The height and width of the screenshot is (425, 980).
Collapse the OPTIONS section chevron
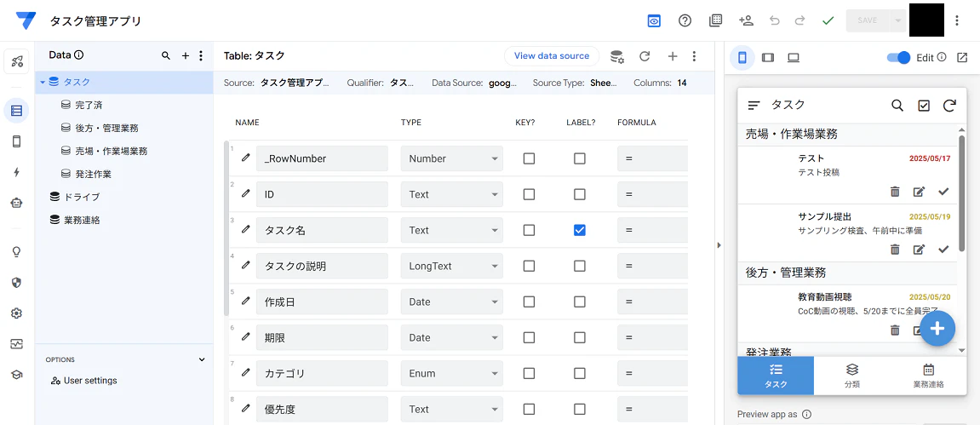202,359
